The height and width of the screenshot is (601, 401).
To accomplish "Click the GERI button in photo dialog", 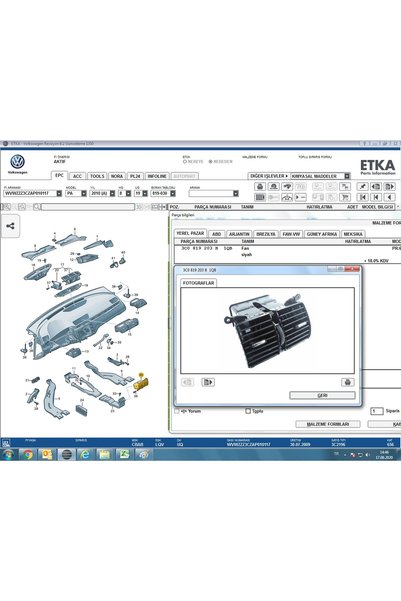I will point(322,395).
